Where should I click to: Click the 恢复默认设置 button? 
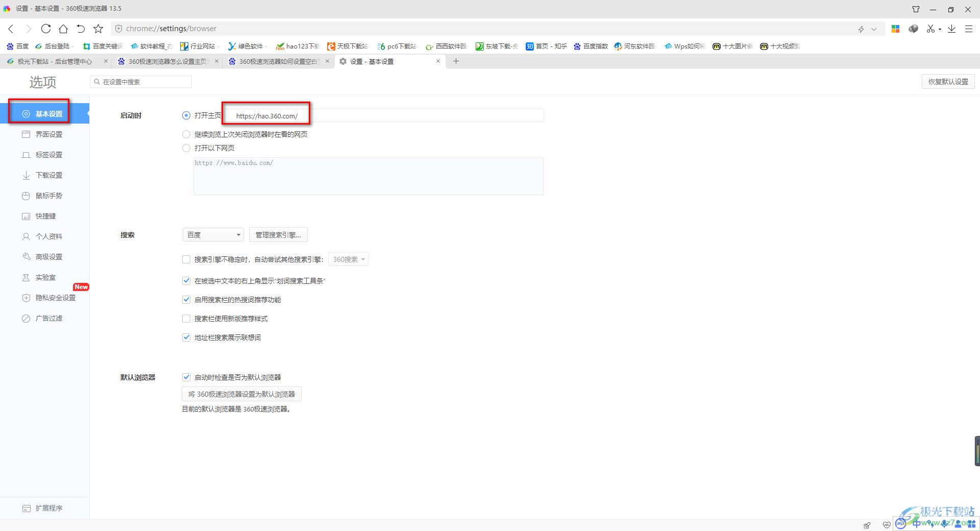[948, 82]
